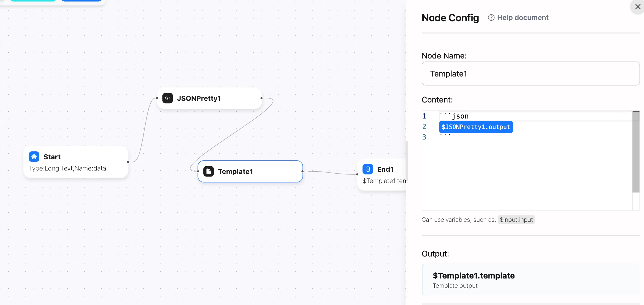This screenshot has height=305, width=644.
Task: Click the Template1 document icon
Action: [x=209, y=171]
